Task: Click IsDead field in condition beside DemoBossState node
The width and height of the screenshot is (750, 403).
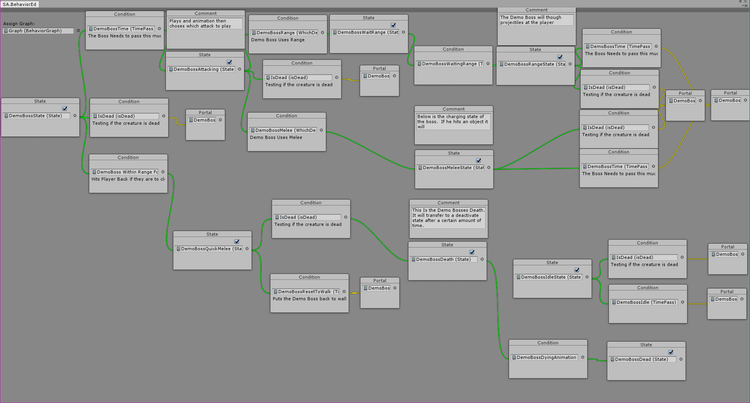Action: point(125,116)
